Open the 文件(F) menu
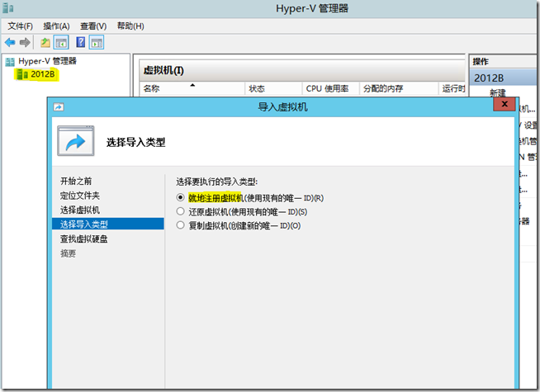 20,26
